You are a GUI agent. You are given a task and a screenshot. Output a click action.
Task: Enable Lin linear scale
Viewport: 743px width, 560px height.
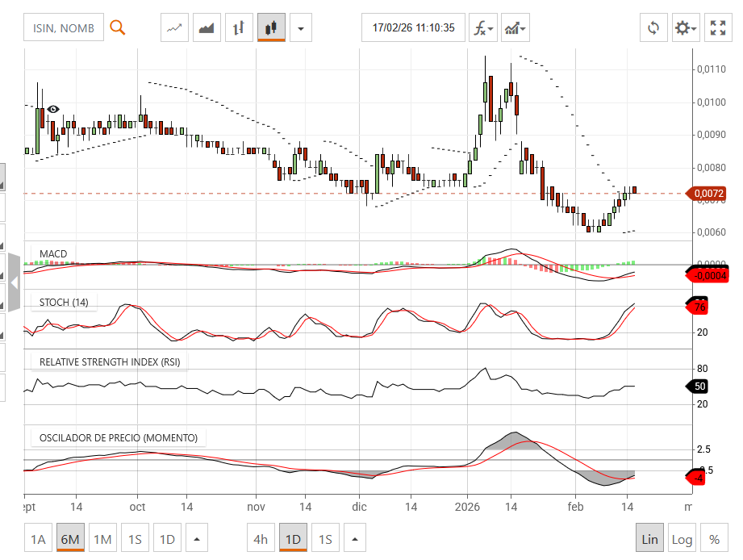point(649,539)
